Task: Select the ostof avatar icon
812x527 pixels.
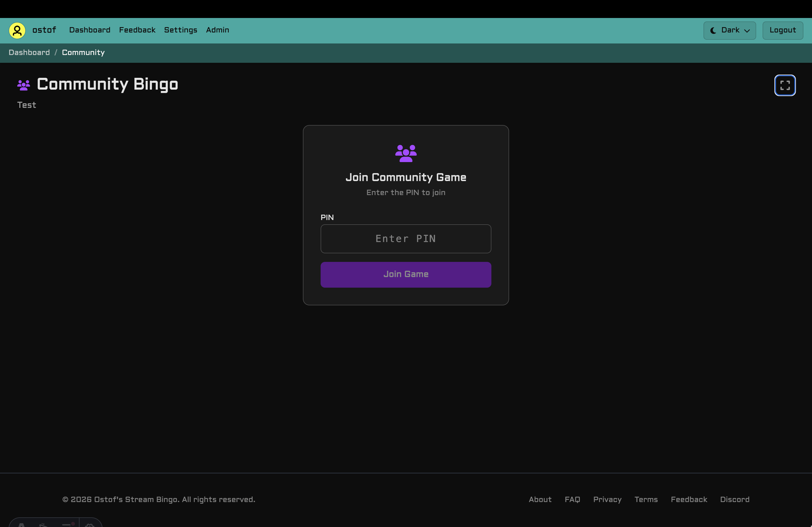Action: pos(17,30)
